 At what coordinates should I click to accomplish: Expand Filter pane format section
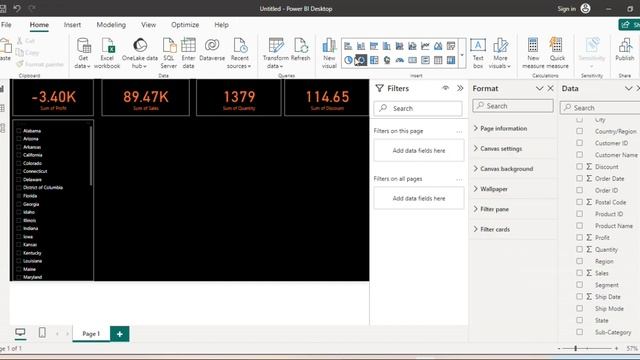tap(494, 209)
